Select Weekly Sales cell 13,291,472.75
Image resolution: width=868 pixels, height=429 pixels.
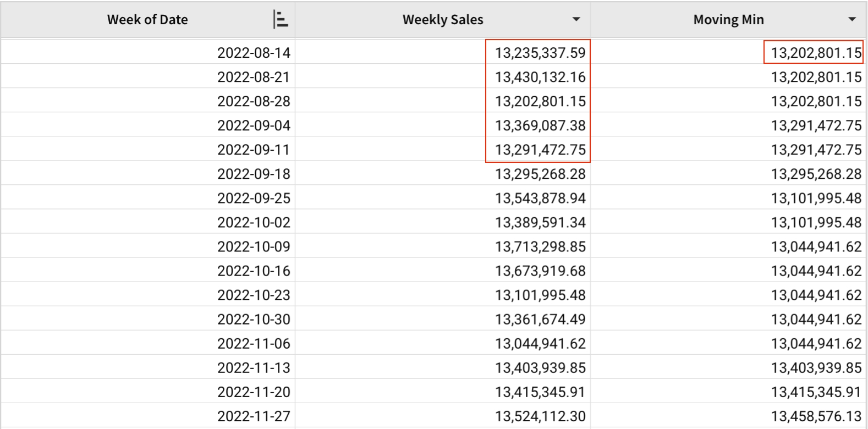tap(540, 150)
